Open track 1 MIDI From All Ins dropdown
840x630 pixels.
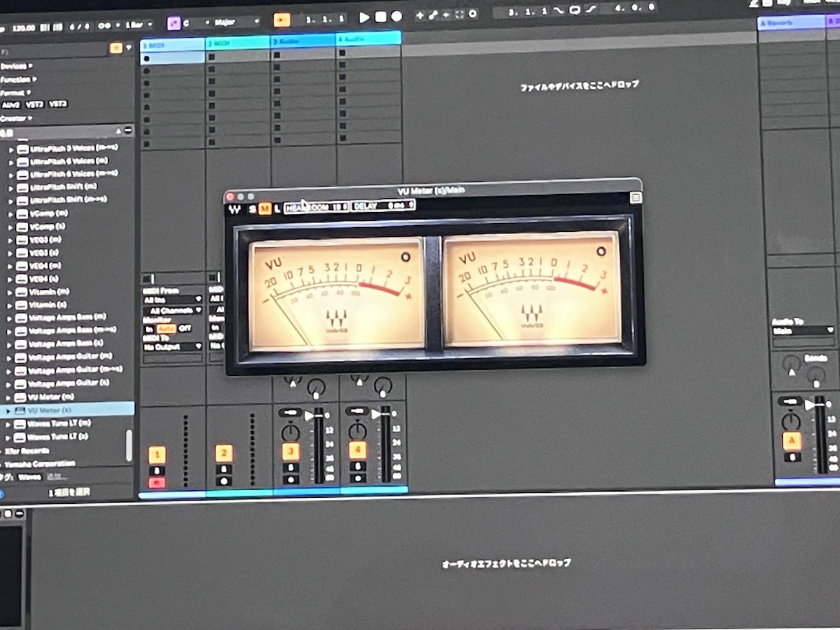(172, 300)
